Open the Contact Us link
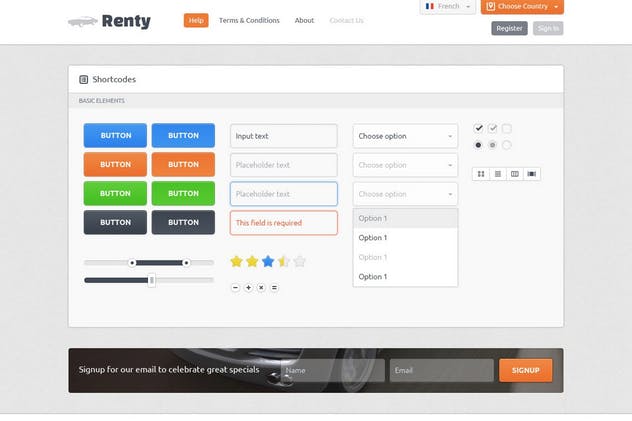 tap(346, 21)
